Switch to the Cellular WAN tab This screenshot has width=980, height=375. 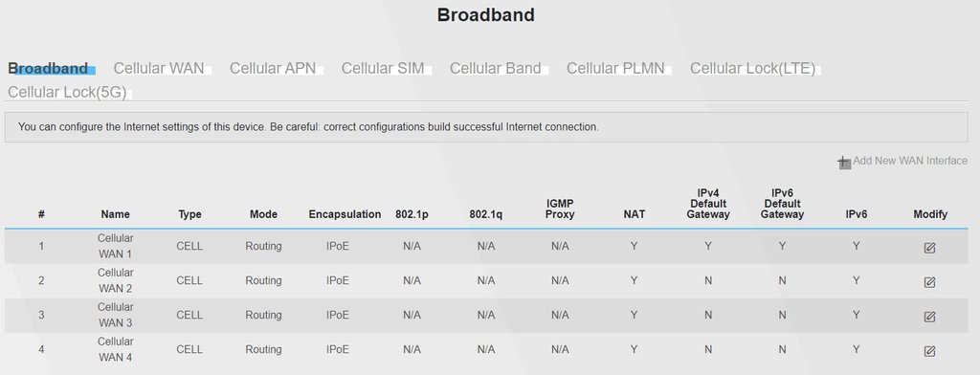click(x=159, y=68)
